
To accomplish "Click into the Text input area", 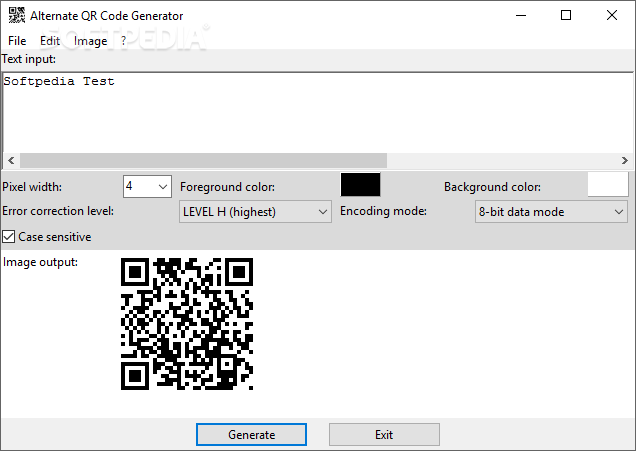I will click(318, 114).
